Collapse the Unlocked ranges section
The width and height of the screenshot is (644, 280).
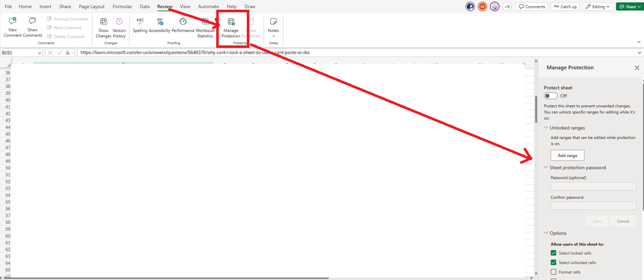click(547, 128)
